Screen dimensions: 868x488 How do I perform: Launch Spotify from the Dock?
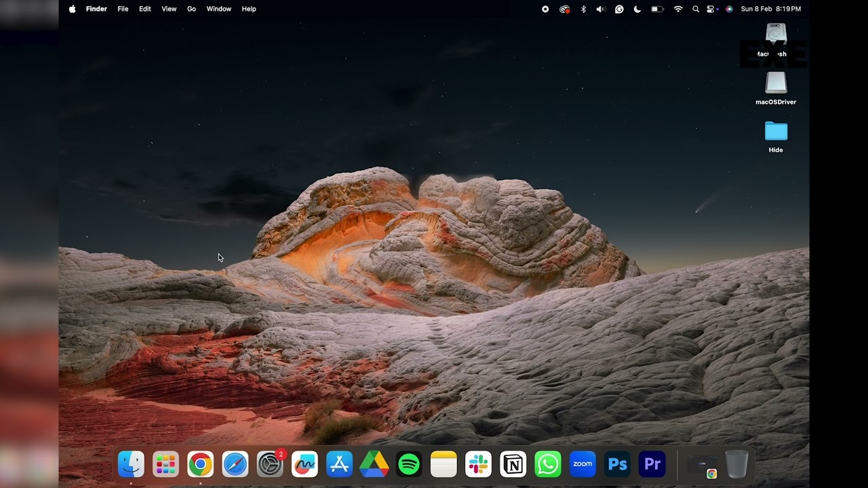tap(409, 464)
